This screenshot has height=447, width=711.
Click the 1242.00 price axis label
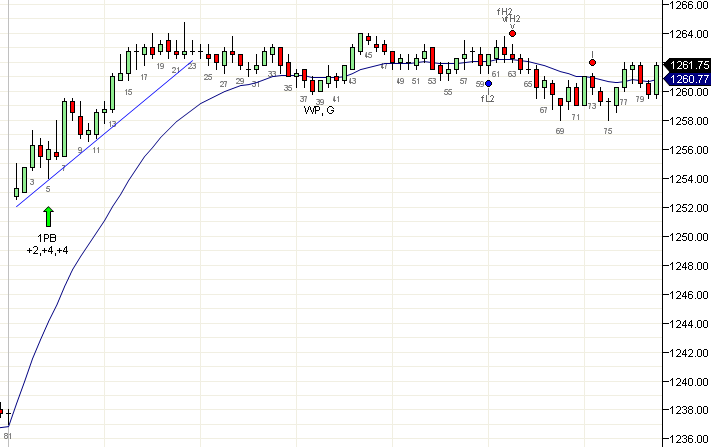pos(689,353)
